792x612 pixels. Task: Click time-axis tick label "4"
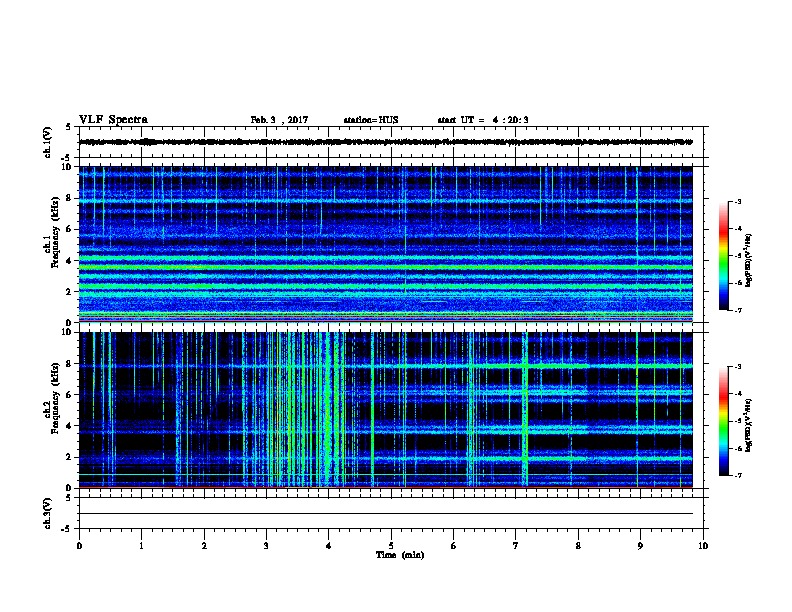pyautogui.click(x=329, y=546)
